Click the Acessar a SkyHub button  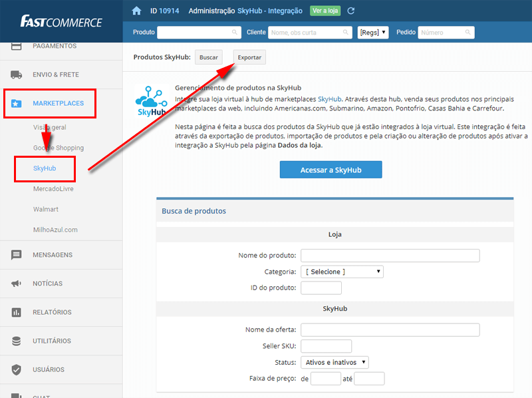(331, 170)
